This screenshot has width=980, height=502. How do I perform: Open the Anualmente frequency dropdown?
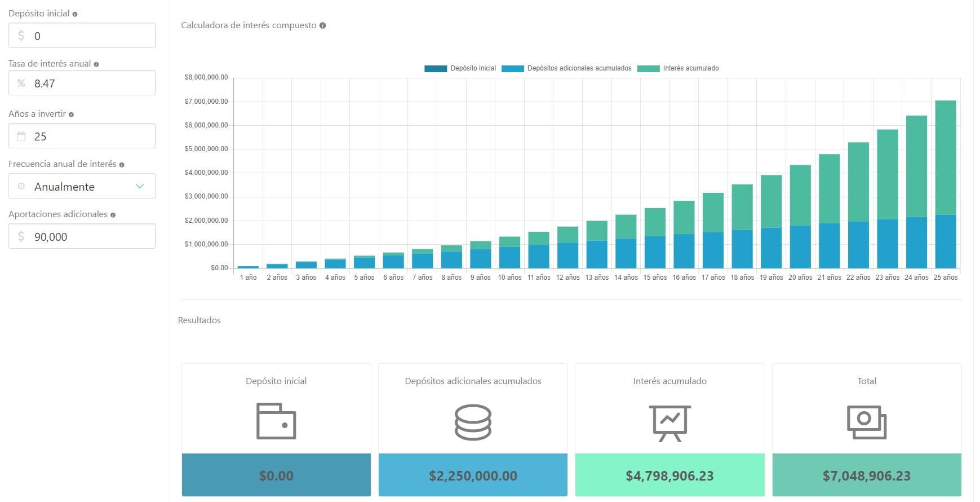82,186
